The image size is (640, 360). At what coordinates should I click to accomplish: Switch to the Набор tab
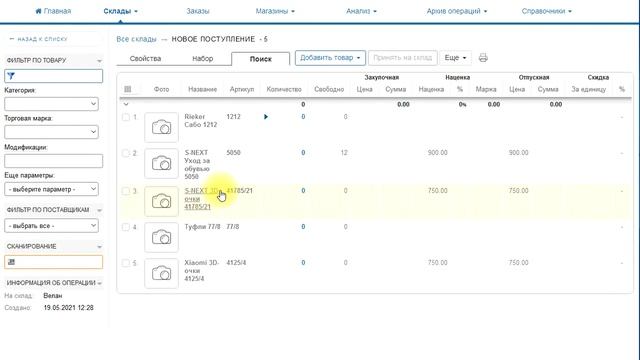point(203,58)
